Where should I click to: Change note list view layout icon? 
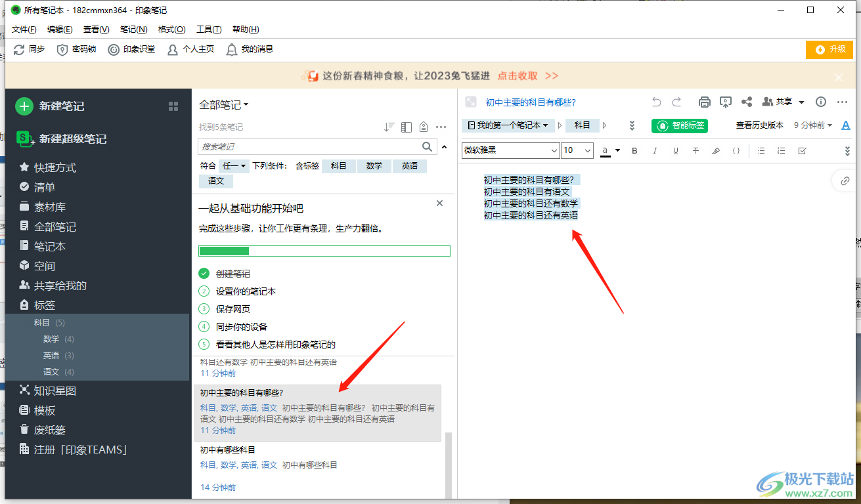(x=406, y=127)
